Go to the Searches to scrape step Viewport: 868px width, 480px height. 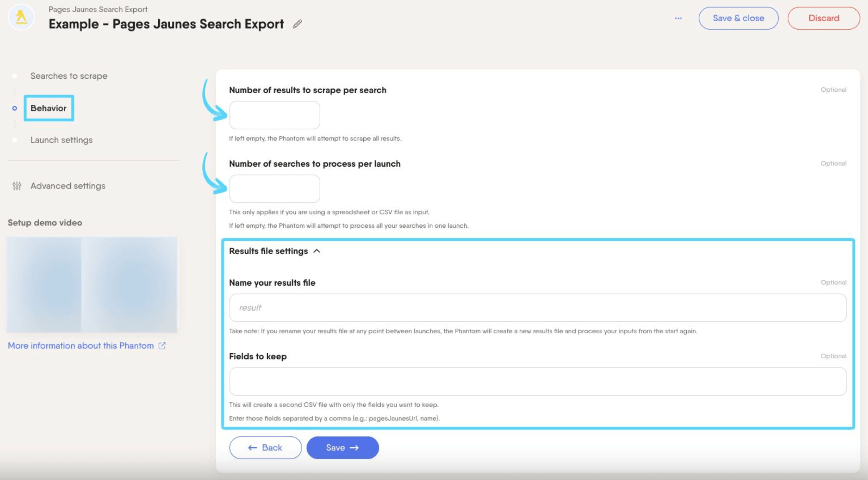pyautogui.click(x=69, y=76)
